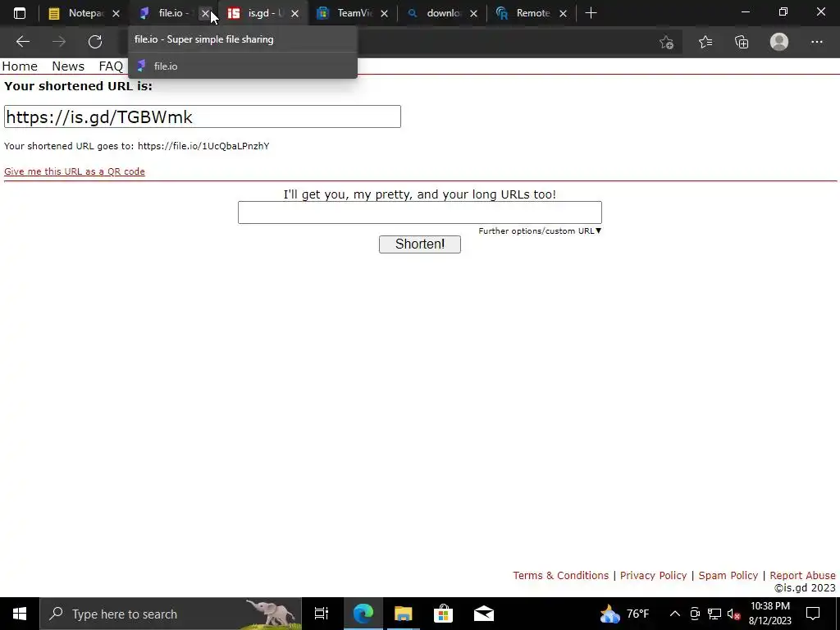Click the muted volume tray icon
This screenshot has width=840, height=630.
(x=734, y=614)
